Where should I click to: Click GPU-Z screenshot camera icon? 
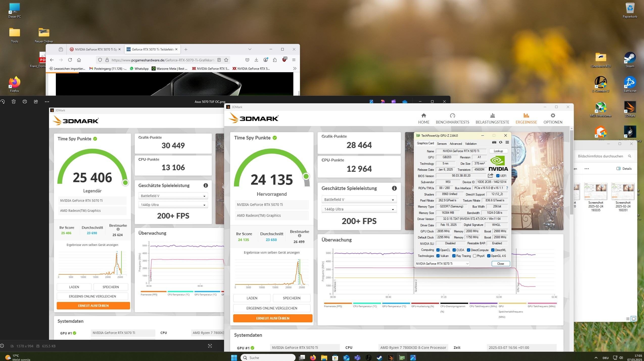pyautogui.click(x=494, y=142)
